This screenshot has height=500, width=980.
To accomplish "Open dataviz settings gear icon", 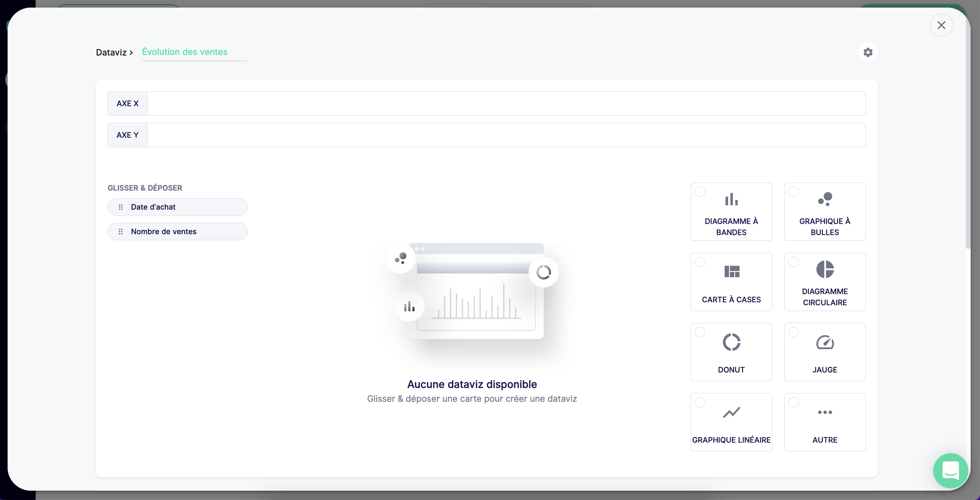I will click(868, 52).
